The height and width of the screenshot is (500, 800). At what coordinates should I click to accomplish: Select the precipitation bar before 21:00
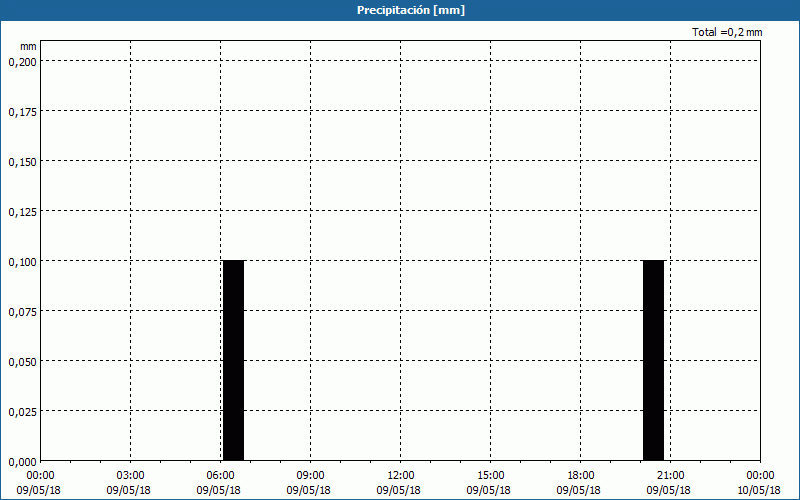[654, 360]
